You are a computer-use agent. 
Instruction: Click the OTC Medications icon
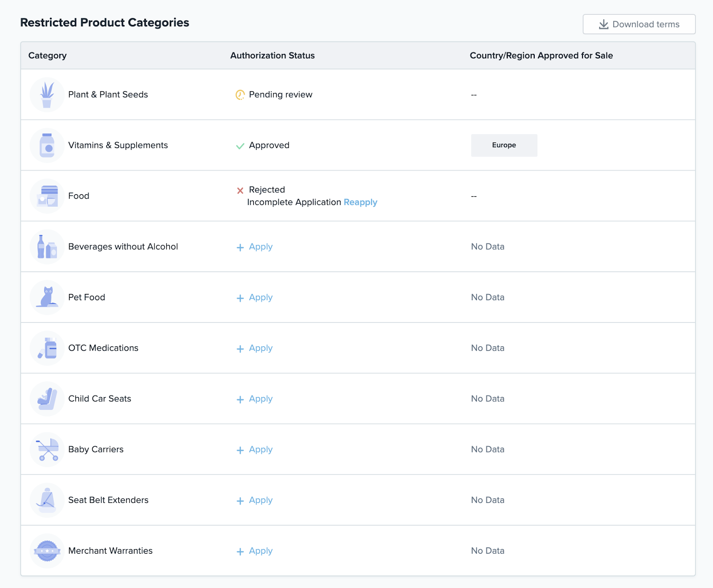47,348
